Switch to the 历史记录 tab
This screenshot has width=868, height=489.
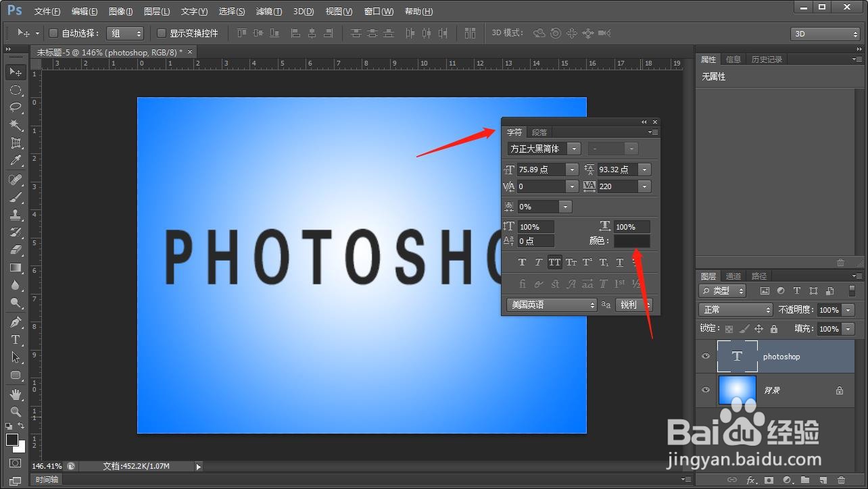tap(767, 59)
